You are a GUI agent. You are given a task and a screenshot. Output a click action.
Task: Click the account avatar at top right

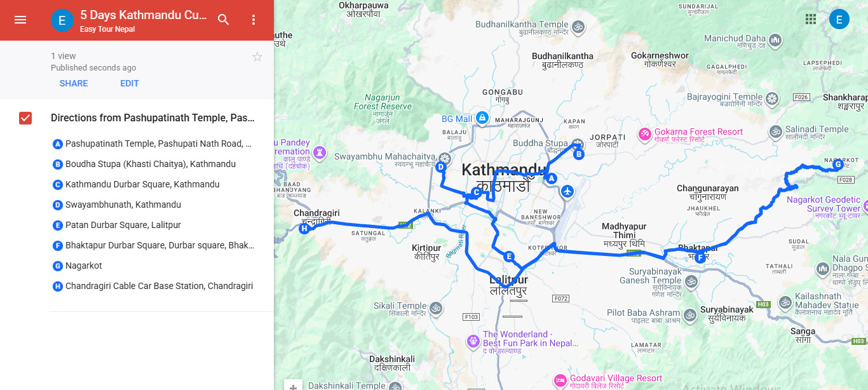tap(839, 19)
